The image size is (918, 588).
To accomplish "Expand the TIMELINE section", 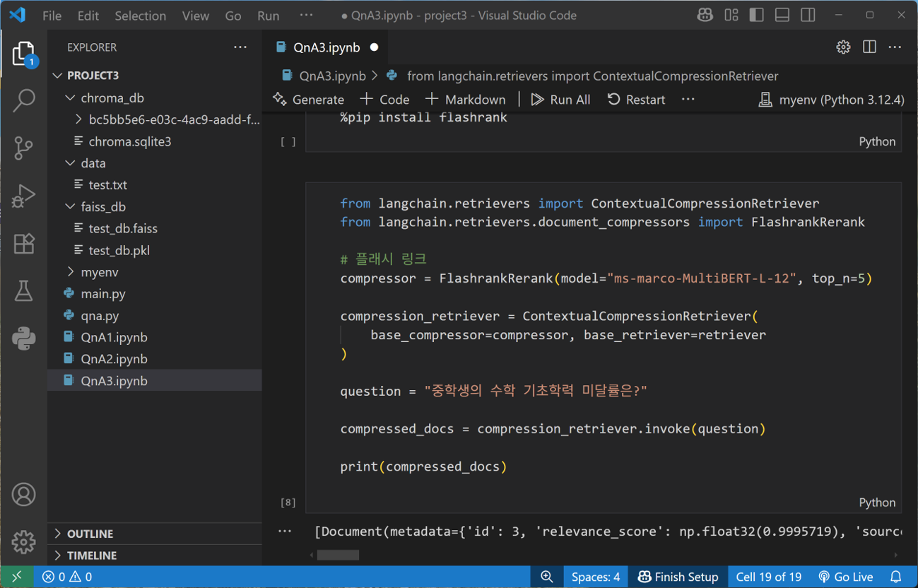I will pos(155,555).
